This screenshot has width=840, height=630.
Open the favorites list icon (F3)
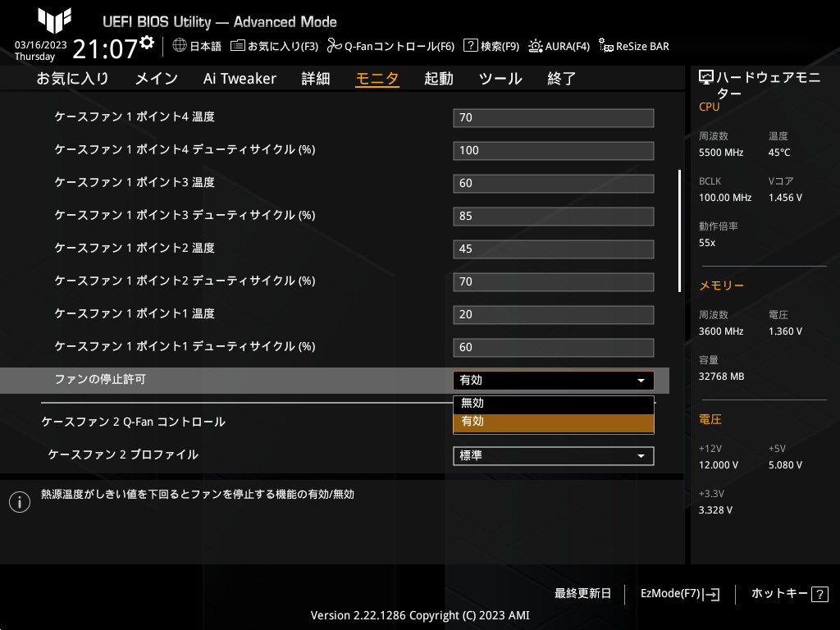(237, 46)
